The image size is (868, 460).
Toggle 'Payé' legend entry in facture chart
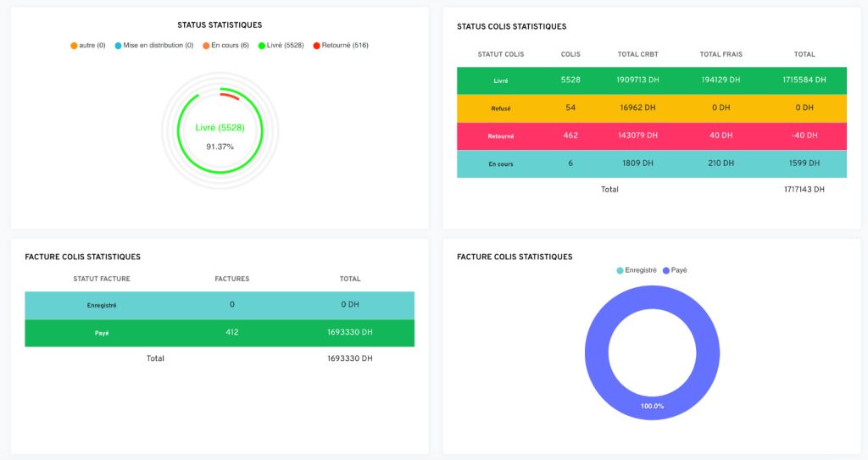pyautogui.click(x=675, y=270)
